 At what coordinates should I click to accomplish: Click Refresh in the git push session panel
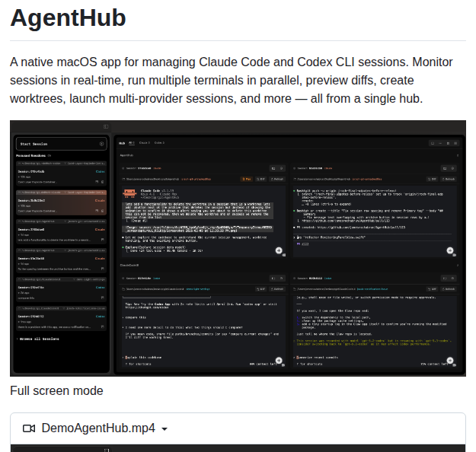[x=449, y=179]
